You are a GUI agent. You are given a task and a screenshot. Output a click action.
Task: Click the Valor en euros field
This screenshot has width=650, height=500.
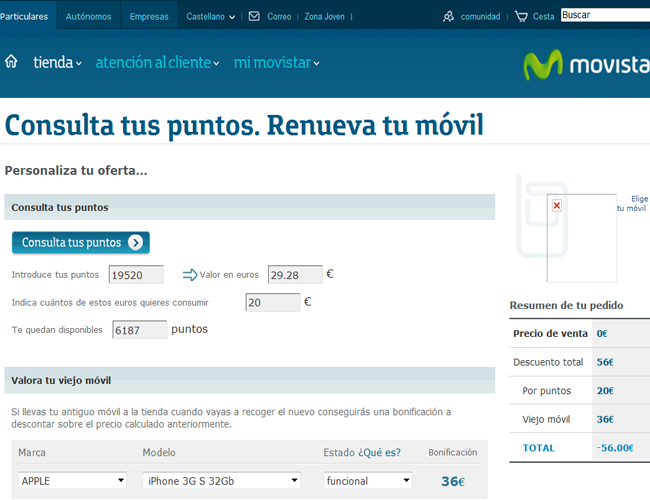295,274
